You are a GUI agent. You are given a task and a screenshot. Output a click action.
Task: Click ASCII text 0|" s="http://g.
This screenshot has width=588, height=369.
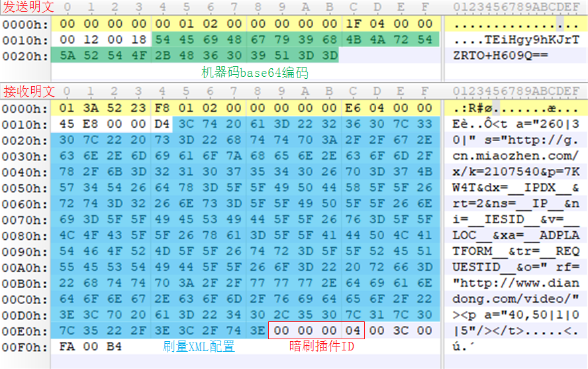pyautogui.click(x=516, y=140)
